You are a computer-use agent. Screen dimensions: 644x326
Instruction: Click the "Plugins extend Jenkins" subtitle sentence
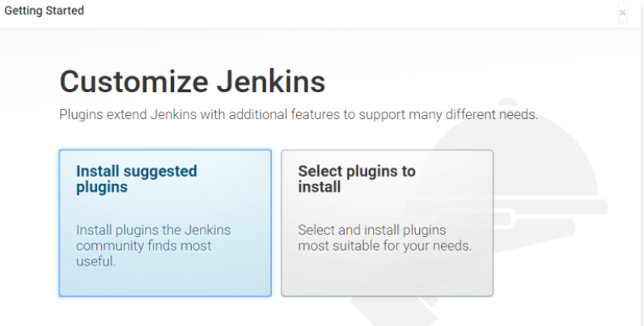(x=298, y=114)
